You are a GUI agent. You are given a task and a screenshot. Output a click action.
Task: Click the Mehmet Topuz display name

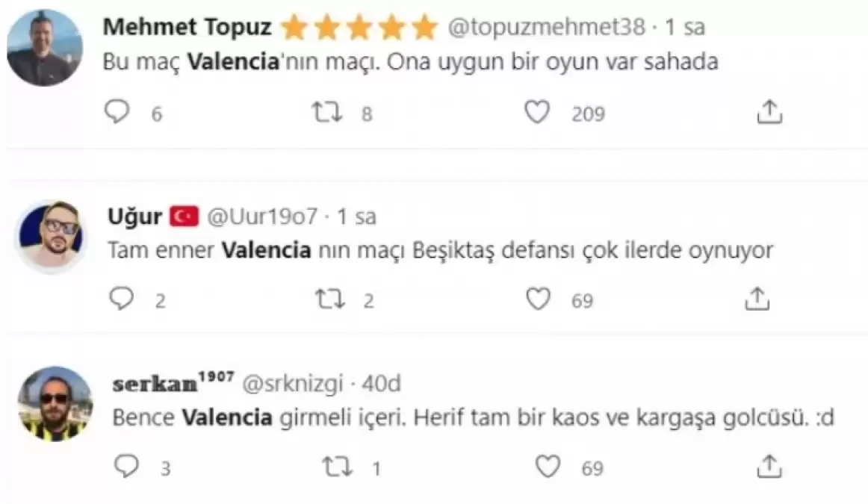(x=187, y=28)
